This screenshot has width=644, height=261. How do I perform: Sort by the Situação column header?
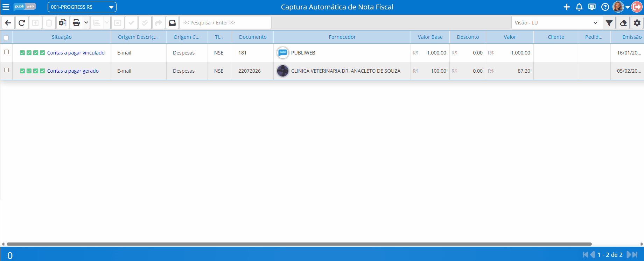[62, 37]
